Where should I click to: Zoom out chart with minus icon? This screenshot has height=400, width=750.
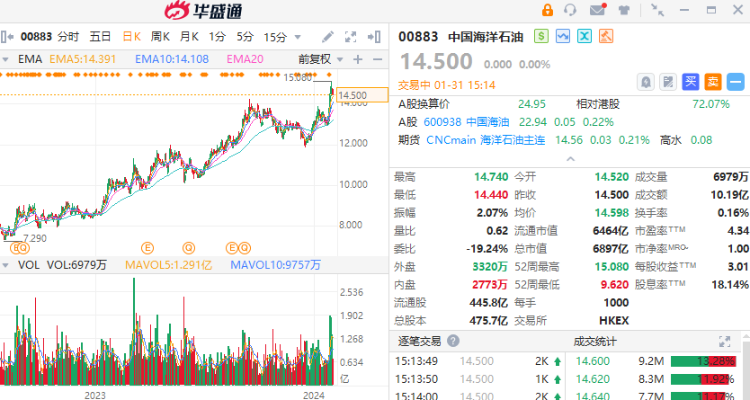pyautogui.click(x=377, y=59)
